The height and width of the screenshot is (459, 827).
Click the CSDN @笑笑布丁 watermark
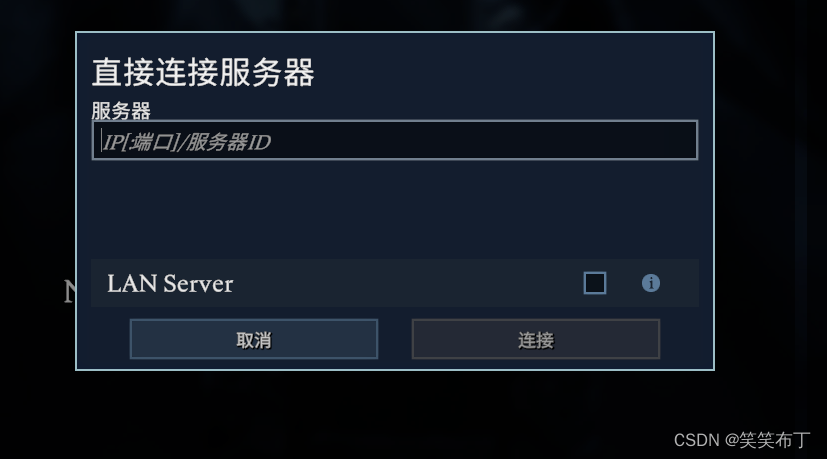coord(742,439)
